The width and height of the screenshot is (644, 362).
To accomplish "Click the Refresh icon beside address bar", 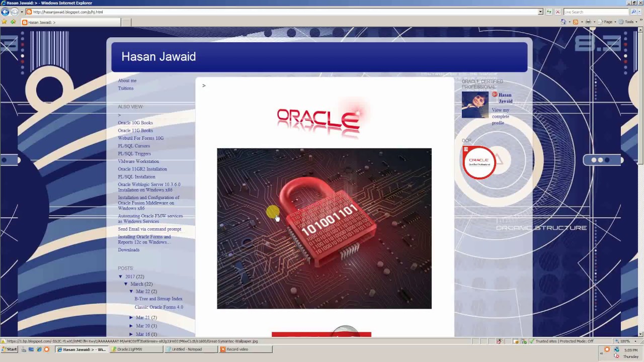I will point(549,12).
